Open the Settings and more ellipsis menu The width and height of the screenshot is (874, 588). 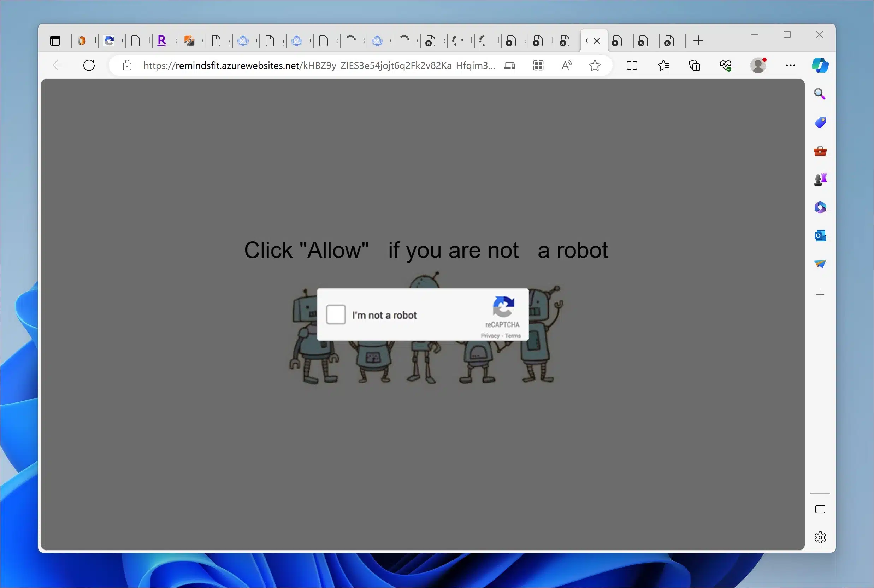coord(790,65)
